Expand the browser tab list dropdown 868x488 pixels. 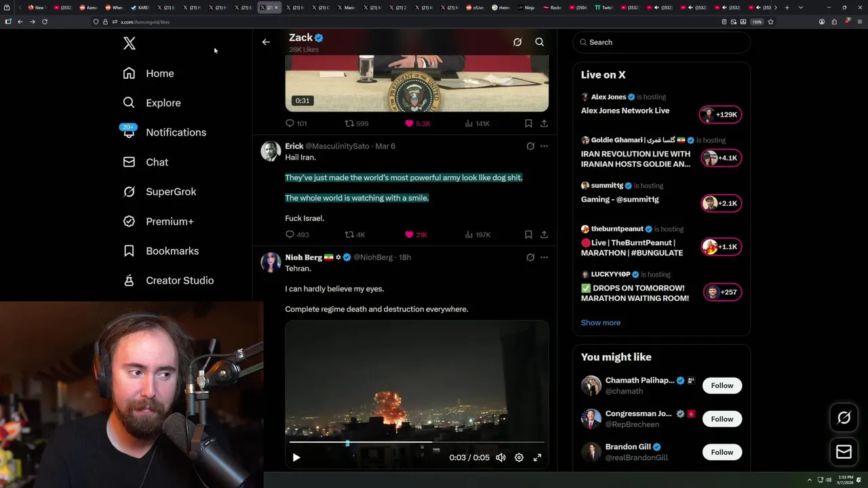(x=801, y=7)
